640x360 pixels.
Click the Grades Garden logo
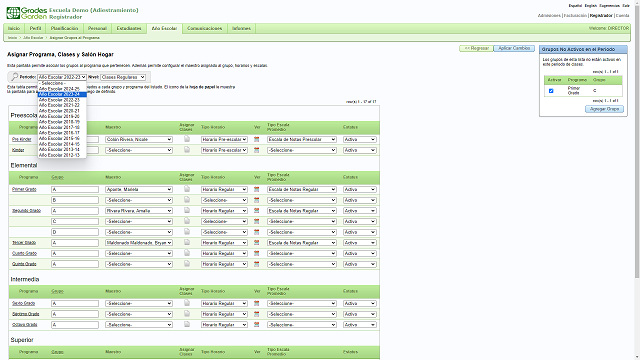click(x=27, y=13)
